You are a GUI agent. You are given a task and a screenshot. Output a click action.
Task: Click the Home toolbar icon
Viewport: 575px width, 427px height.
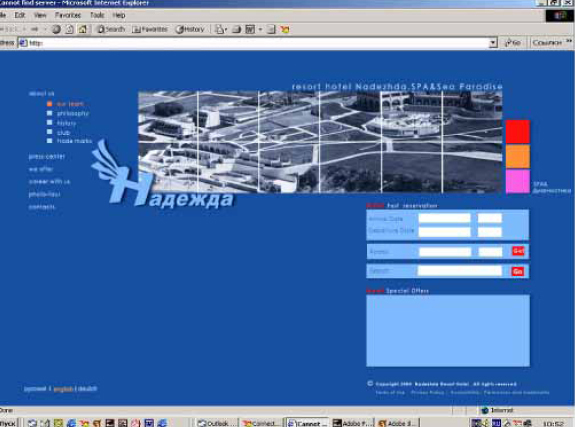click(83, 29)
